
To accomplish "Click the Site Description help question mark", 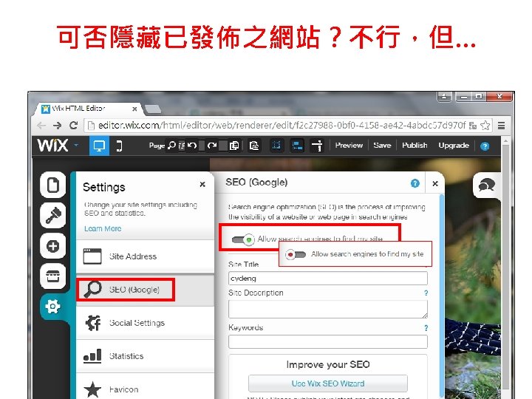I will click(426, 293).
